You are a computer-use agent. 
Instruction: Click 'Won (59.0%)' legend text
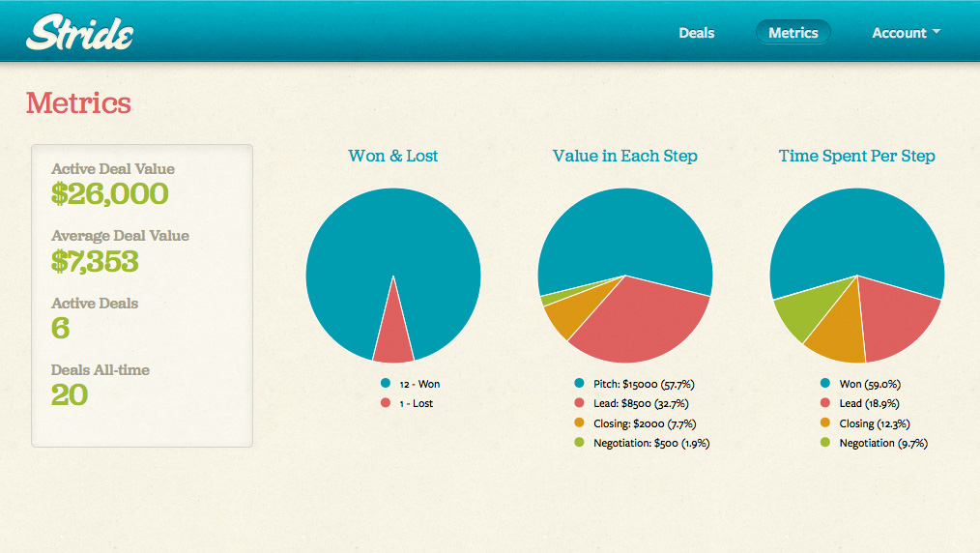[x=870, y=384]
